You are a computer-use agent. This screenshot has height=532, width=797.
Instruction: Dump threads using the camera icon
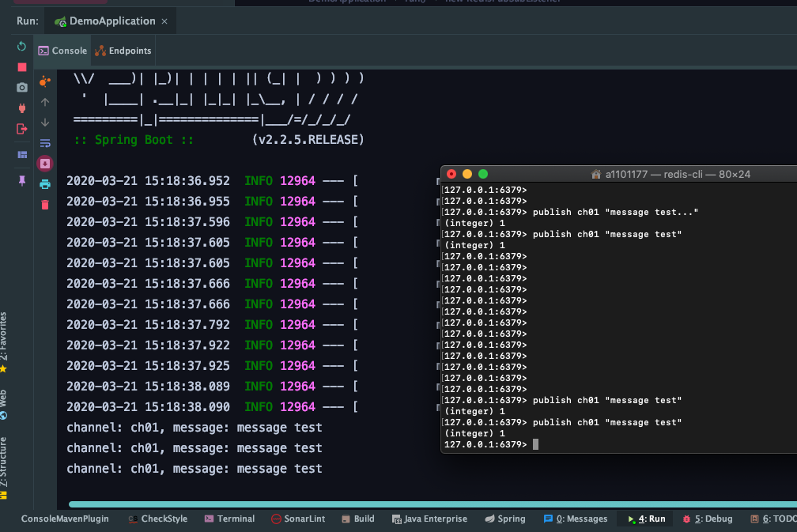[x=22, y=88]
